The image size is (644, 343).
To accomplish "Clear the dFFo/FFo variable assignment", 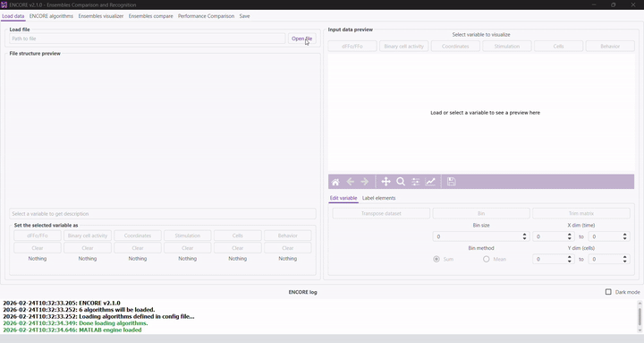I will [x=38, y=248].
